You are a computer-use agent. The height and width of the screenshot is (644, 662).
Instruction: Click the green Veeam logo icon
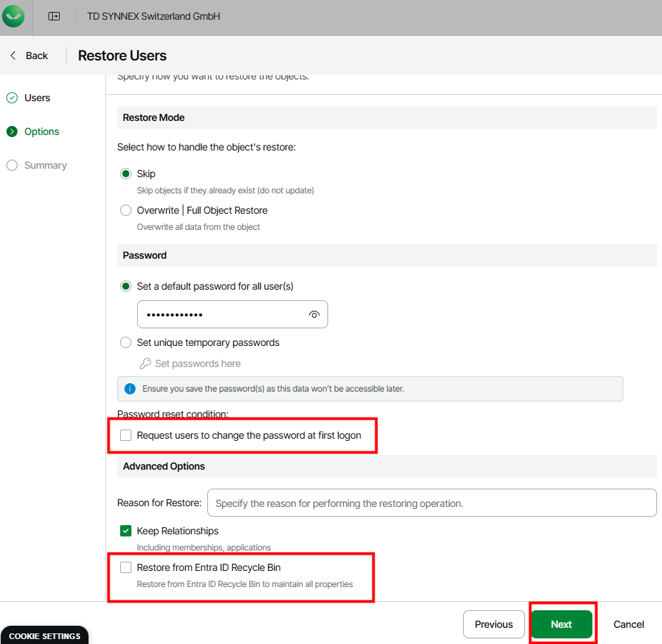[x=13, y=15]
